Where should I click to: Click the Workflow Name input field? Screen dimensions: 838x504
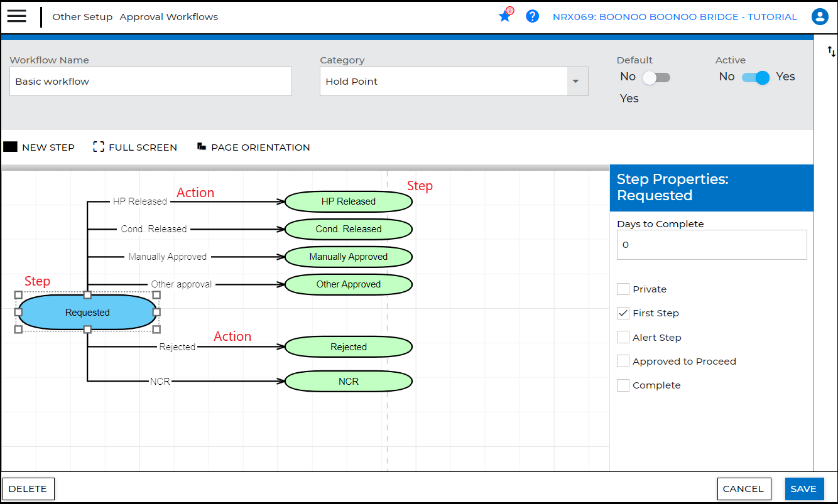tap(151, 82)
